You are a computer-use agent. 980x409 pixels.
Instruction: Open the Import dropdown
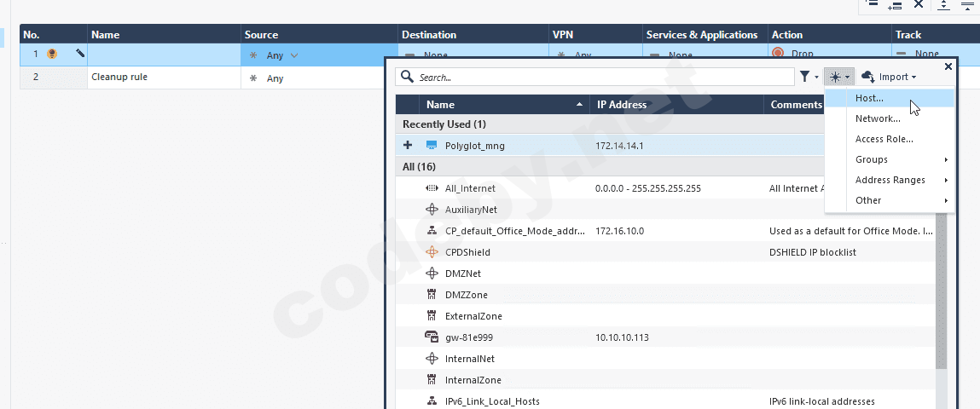889,77
